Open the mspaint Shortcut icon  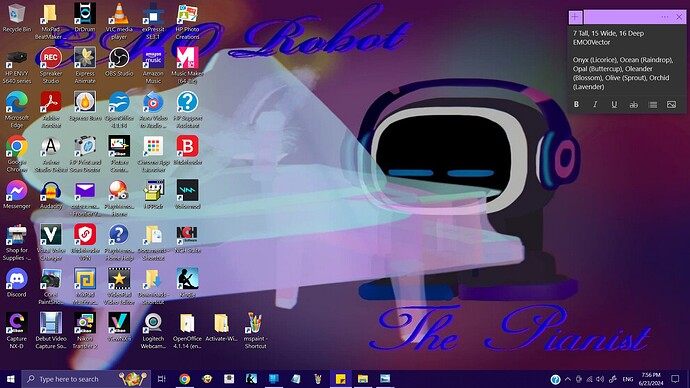tap(255, 331)
